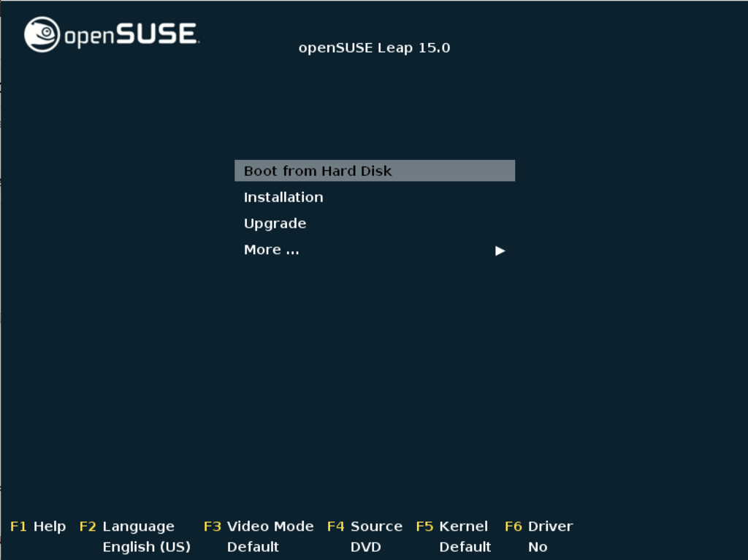Viewport: 748px width, 560px height.
Task: Click the openSUSE wordmark text
Action: 131,34
